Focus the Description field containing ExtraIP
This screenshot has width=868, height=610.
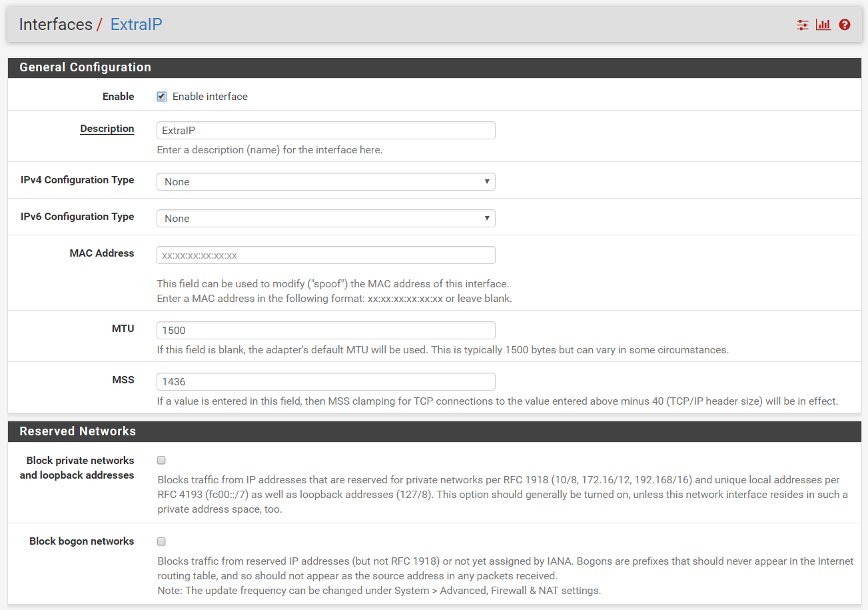coord(326,131)
